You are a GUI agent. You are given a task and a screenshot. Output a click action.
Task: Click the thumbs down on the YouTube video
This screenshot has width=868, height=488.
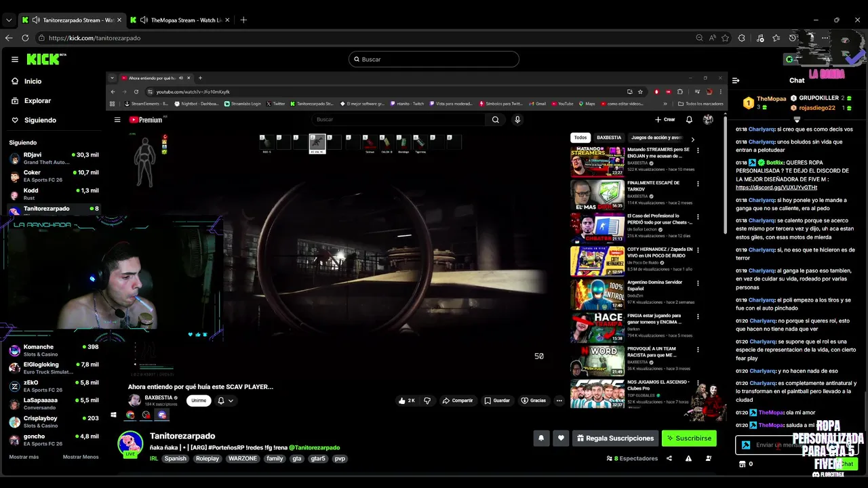(x=427, y=401)
